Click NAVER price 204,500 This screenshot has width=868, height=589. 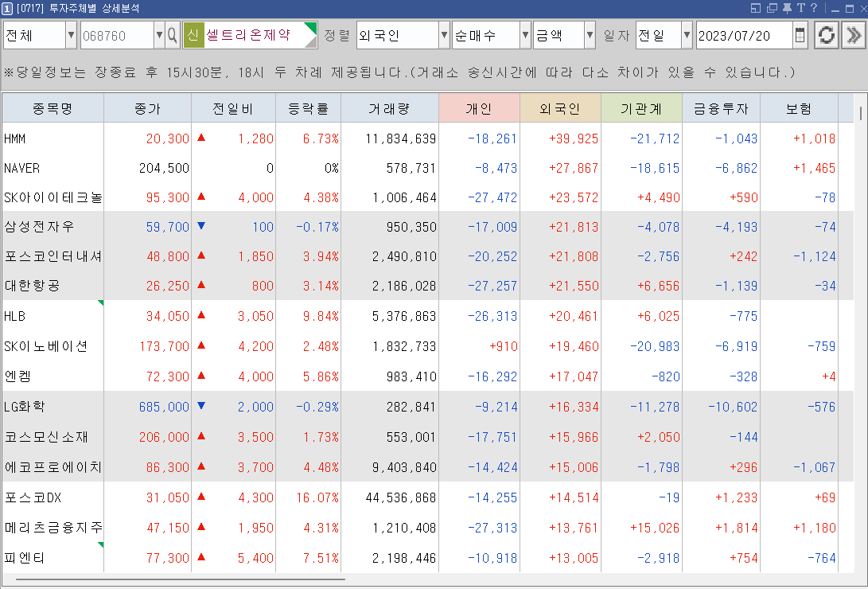164,168
